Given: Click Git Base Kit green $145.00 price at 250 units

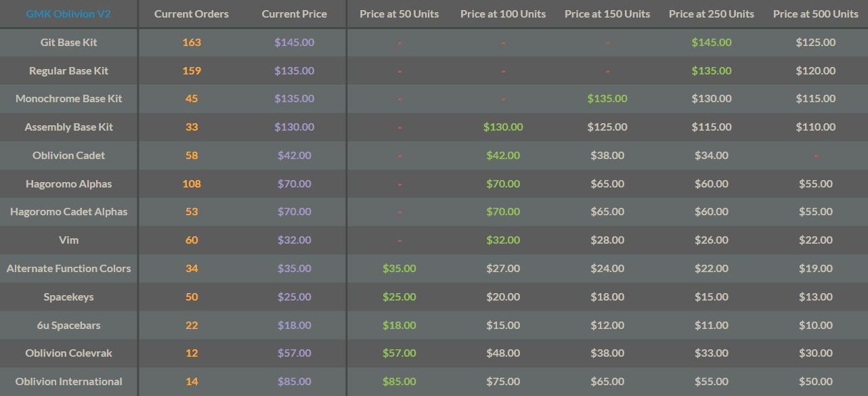Looking at the screenshot, I should click(712, 43).
